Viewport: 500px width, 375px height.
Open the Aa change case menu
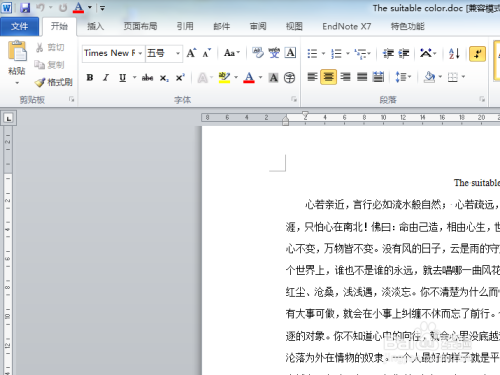[232, 53]
